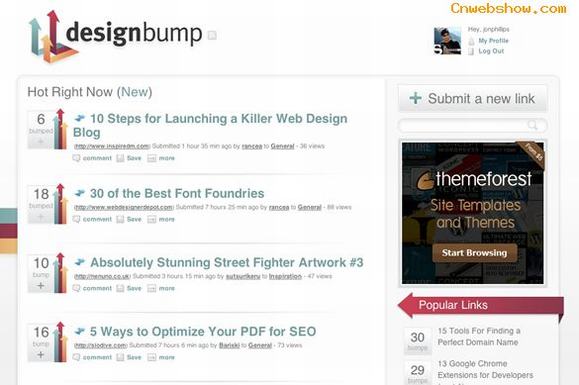Image resolution: width=579 pixels, height=385 pixels.
Task: Click Start Browsing button in ad
Action: click(x=474, y=253)
